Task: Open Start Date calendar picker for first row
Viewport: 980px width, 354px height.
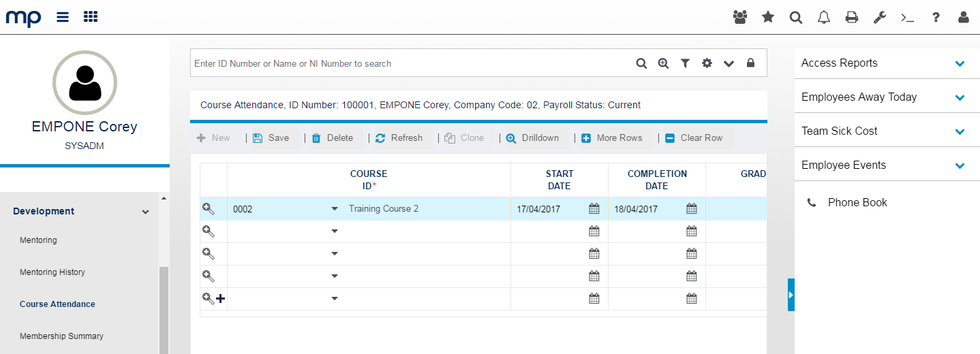Action: pos(594,209)
